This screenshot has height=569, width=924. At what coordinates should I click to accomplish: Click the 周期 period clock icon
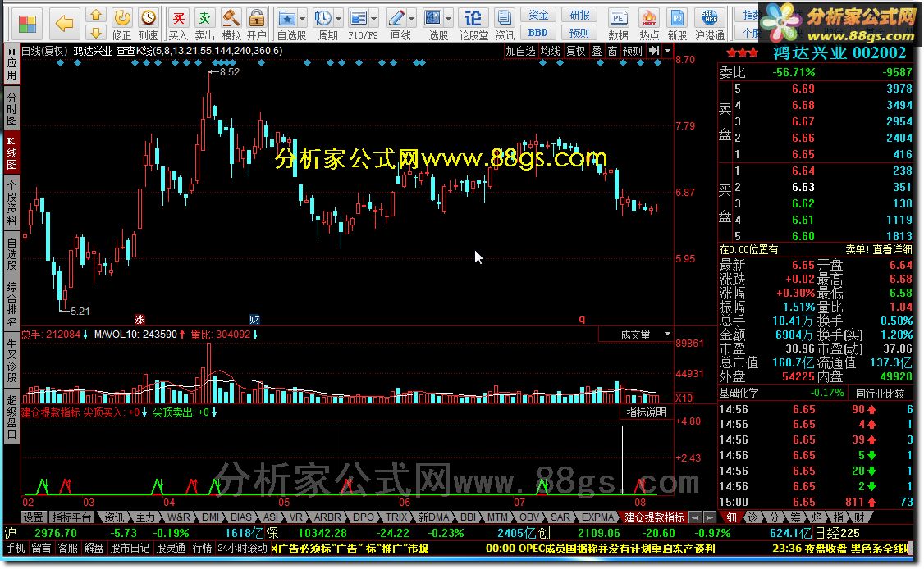pyautogui.click(x=323, y=18)
